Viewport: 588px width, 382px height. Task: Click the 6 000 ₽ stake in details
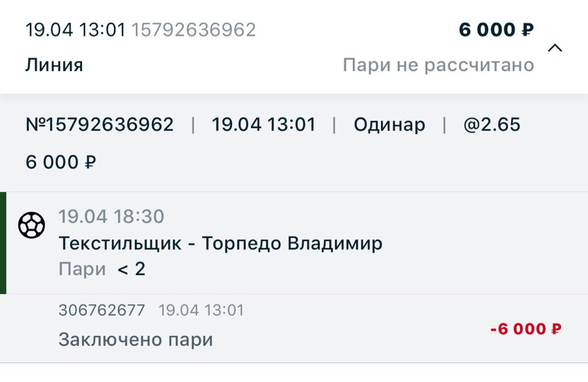point(61,162)
